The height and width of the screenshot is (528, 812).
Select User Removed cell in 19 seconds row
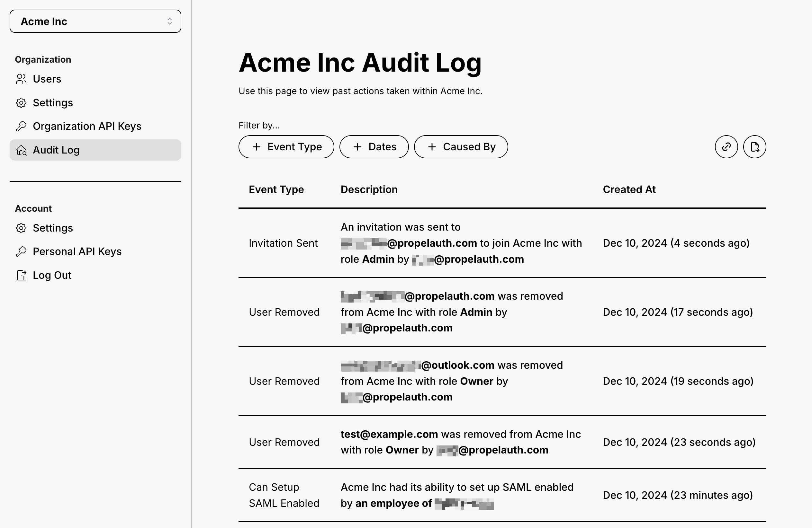coord(284,381)
